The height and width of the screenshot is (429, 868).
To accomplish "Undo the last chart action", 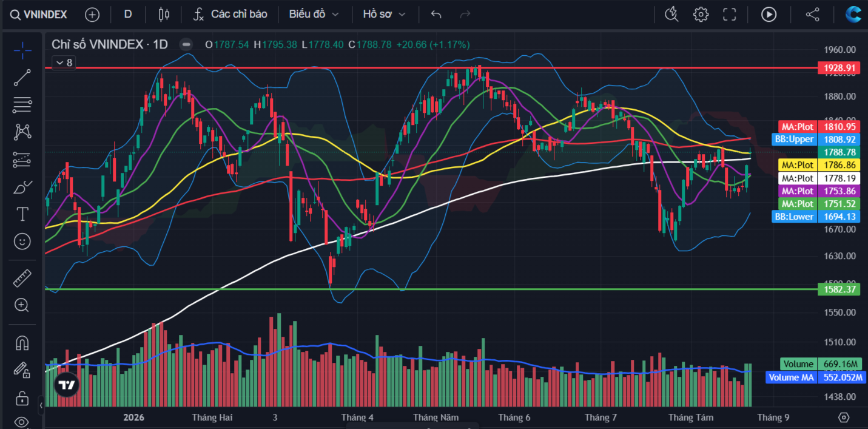I will [x=436, y=14].
